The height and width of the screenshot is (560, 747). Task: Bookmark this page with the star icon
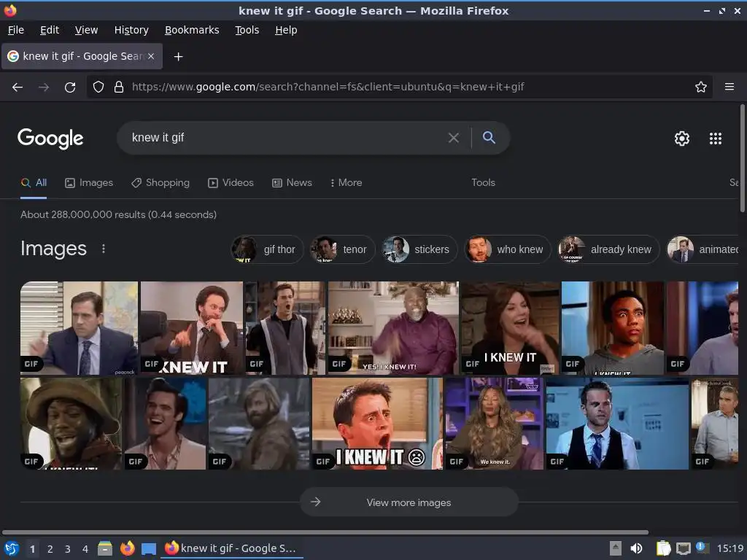point(701,87)
